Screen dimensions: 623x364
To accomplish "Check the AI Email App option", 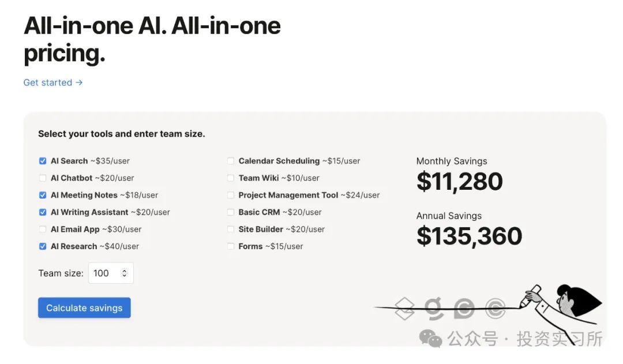I will [x=43, y=230].
